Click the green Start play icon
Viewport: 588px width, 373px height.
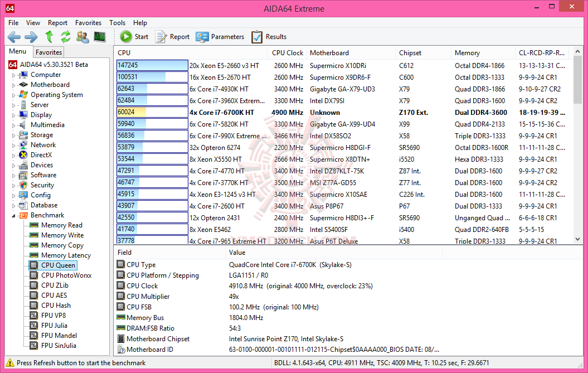[126, 37]
